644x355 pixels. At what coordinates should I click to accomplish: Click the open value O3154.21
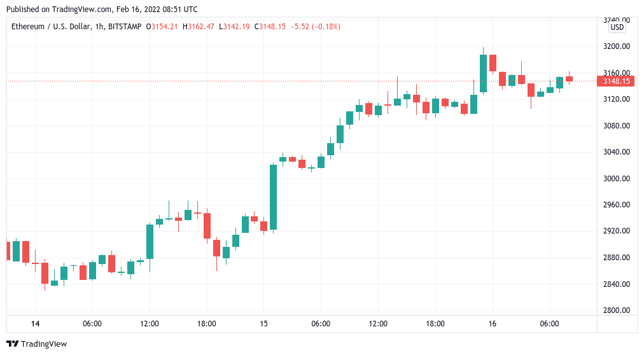pos(162,27)
